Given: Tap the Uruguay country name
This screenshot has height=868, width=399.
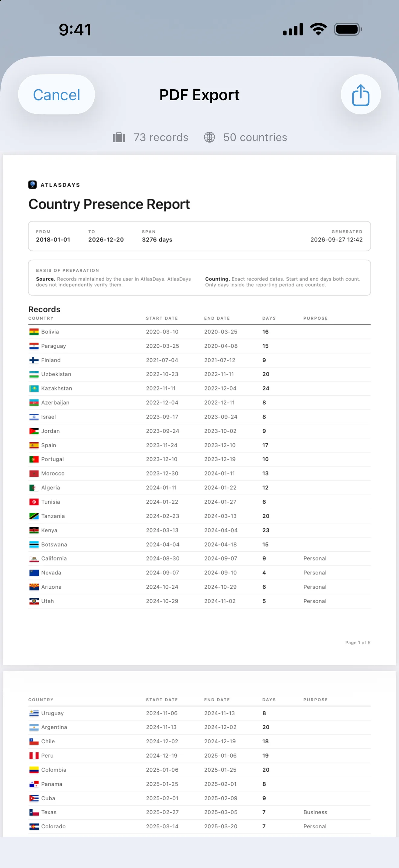Looking at the screenshot, I should [x=53, y=713].
